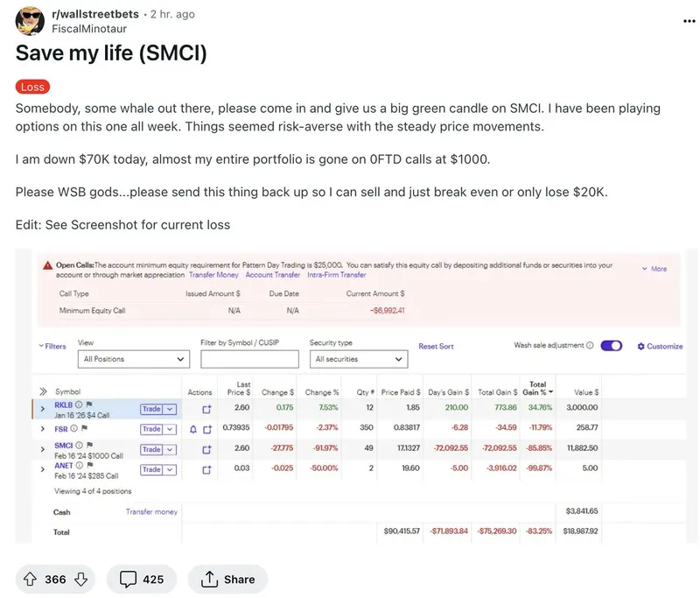Screen dimensions: 700x598
Task: Open the All securities type dropdown
Action: tap(360, 359)
